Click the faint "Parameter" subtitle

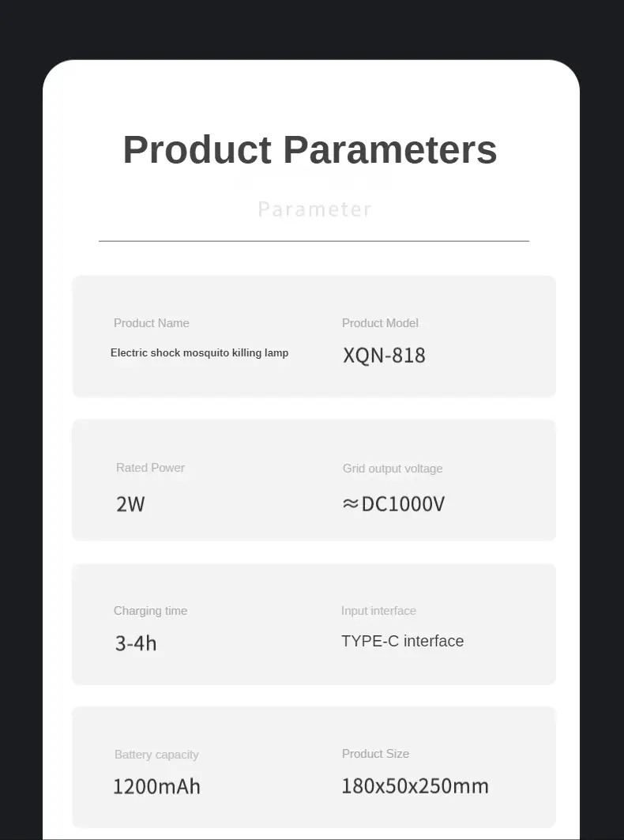[314, 209]
